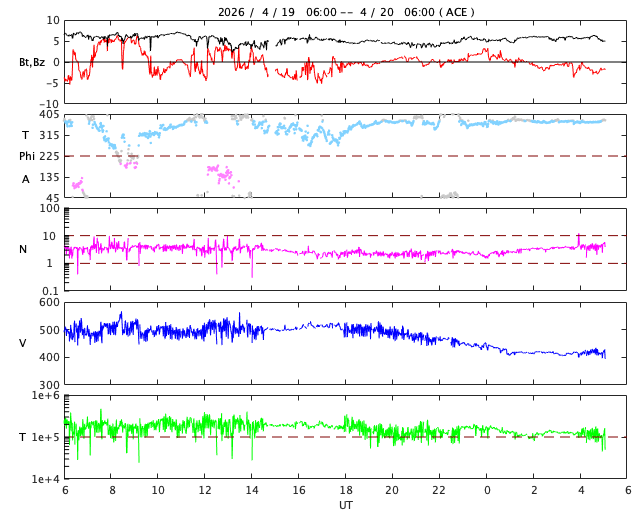Click the 18 hour tick on the time axis

[346, 491]
